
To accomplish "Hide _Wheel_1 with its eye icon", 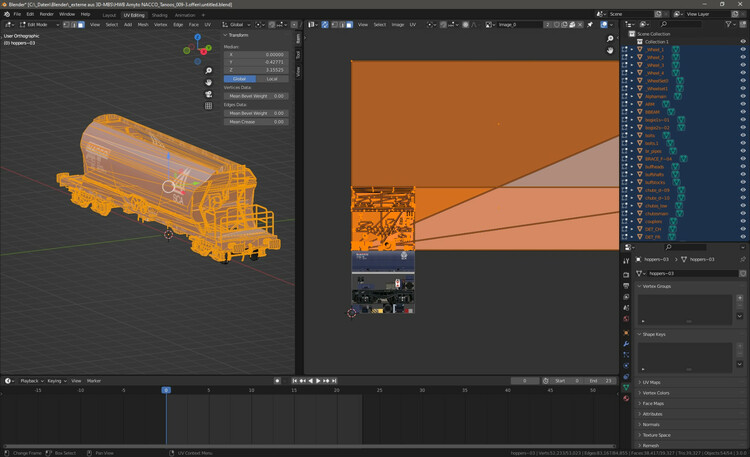I will pyautogui.click(x=743, y=49).
